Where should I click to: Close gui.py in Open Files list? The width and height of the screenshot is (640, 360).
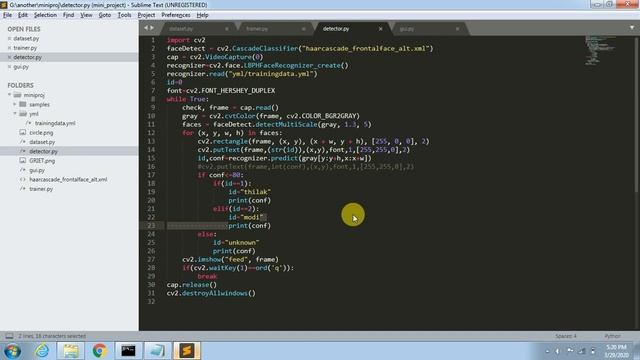(9, 67)
